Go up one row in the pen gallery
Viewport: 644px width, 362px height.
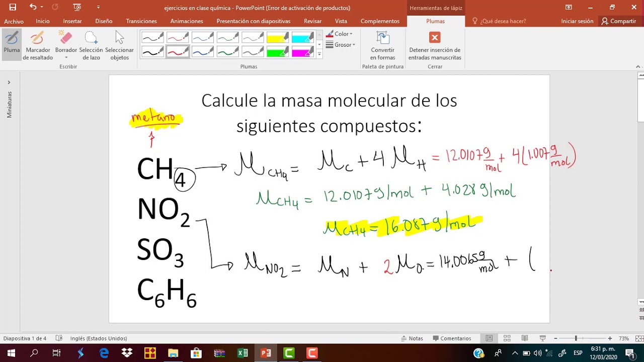319,35
